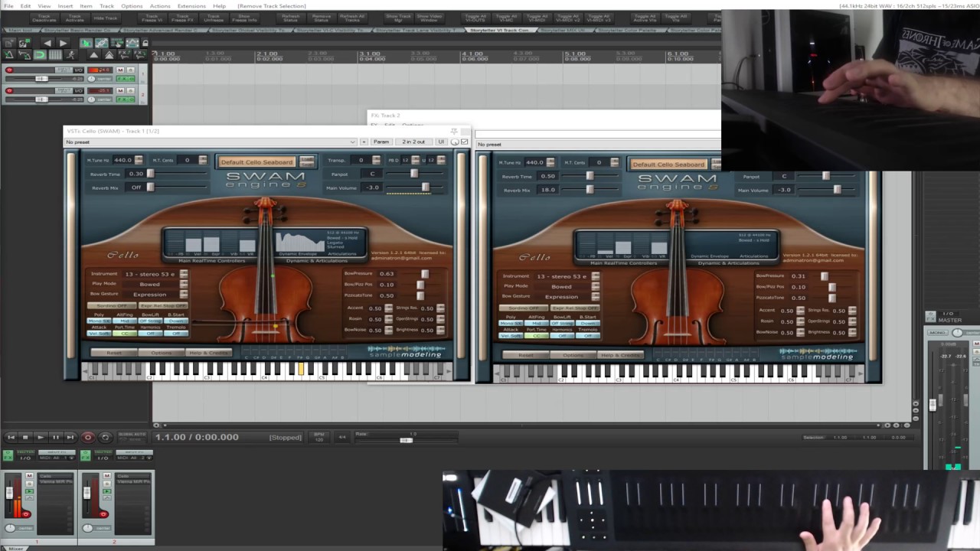Click the Play transport button
This screenshot has height=551, width=980.
pos(41,437)
